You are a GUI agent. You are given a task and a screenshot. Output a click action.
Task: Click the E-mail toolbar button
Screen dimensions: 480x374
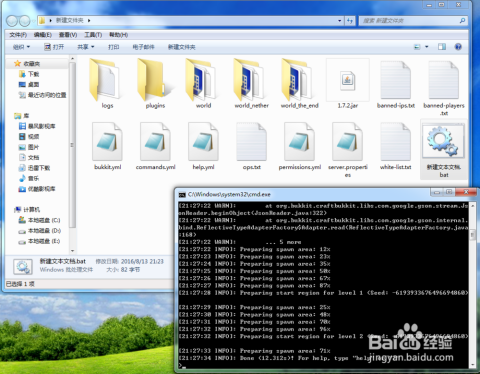[143, 47]
